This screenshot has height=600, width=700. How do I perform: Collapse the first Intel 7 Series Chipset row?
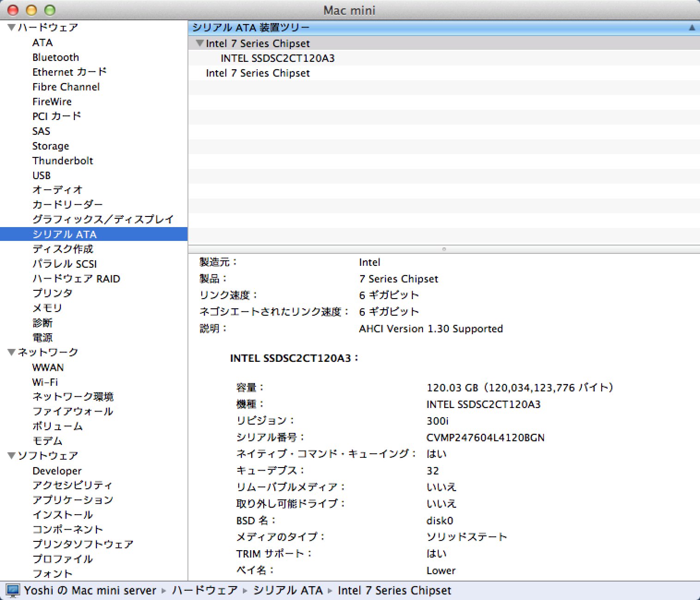point(200,43)
